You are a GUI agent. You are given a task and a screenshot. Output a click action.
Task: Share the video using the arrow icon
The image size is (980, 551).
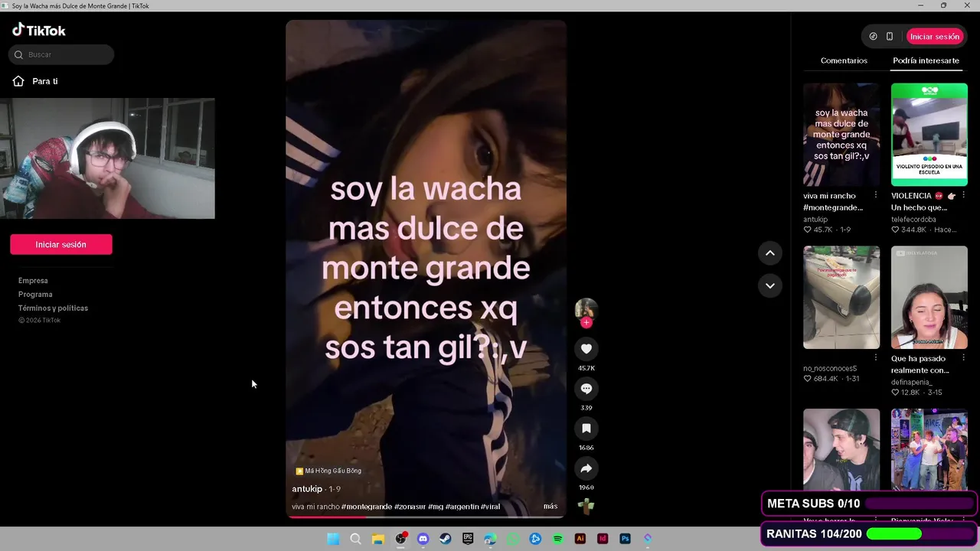pos(586,468)
